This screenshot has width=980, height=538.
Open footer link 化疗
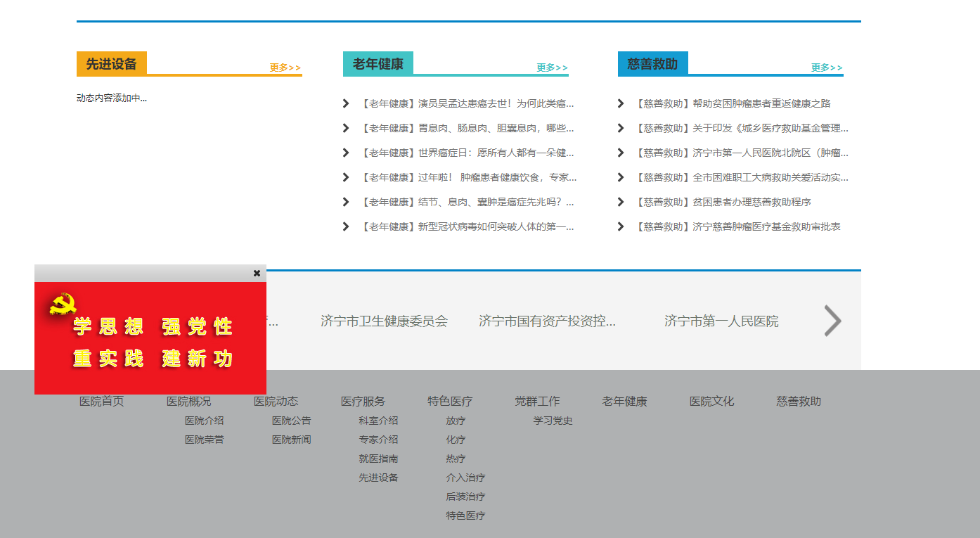point(456,440)
